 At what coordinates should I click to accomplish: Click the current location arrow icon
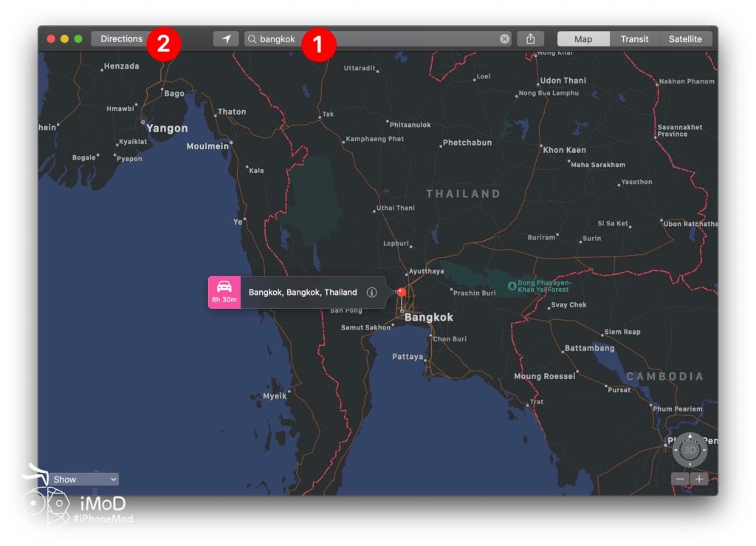(226, 38)
